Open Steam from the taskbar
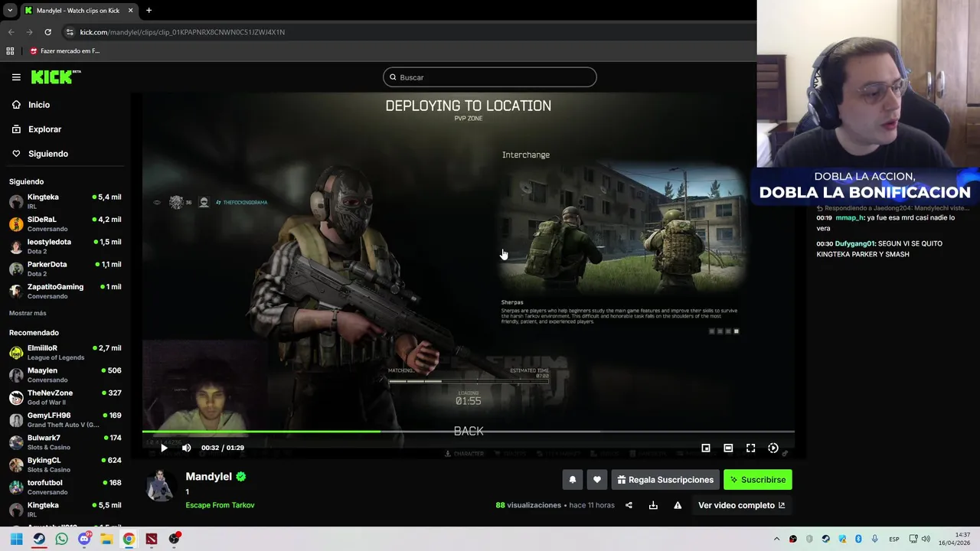 pos(39,539)
